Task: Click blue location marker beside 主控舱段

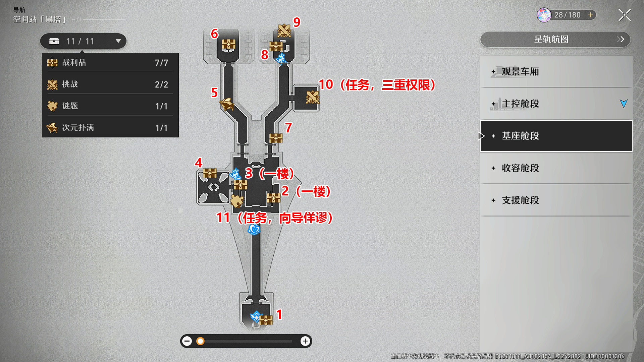Action: [624, 104]
